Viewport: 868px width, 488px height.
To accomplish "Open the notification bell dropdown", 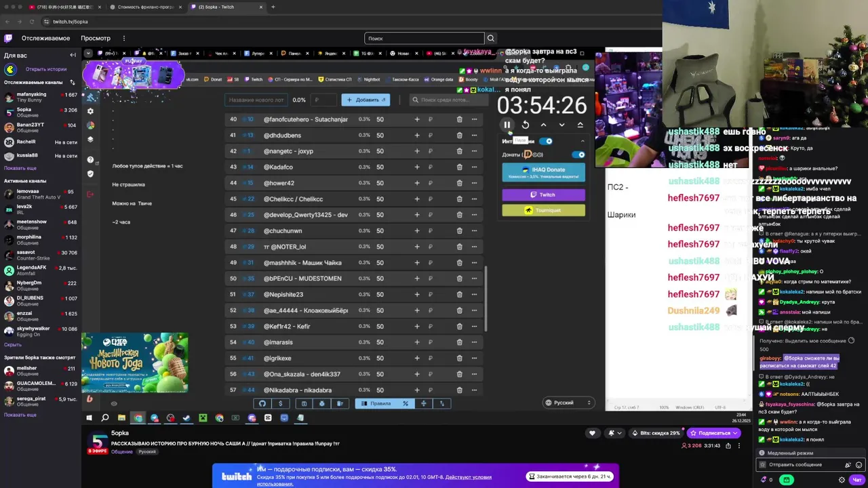I will pyautogui.click(x=614, y=433).
